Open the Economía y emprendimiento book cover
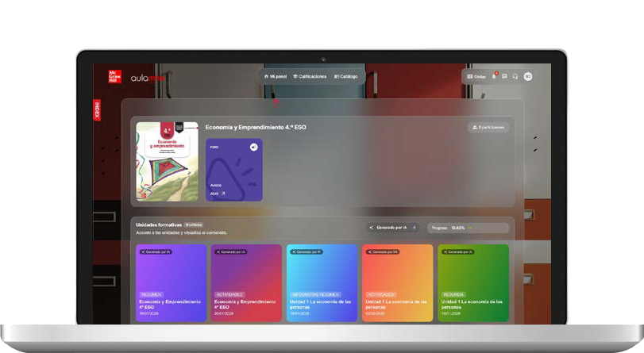The width and height of the screenshot is (644, 353). click(168, 161)
